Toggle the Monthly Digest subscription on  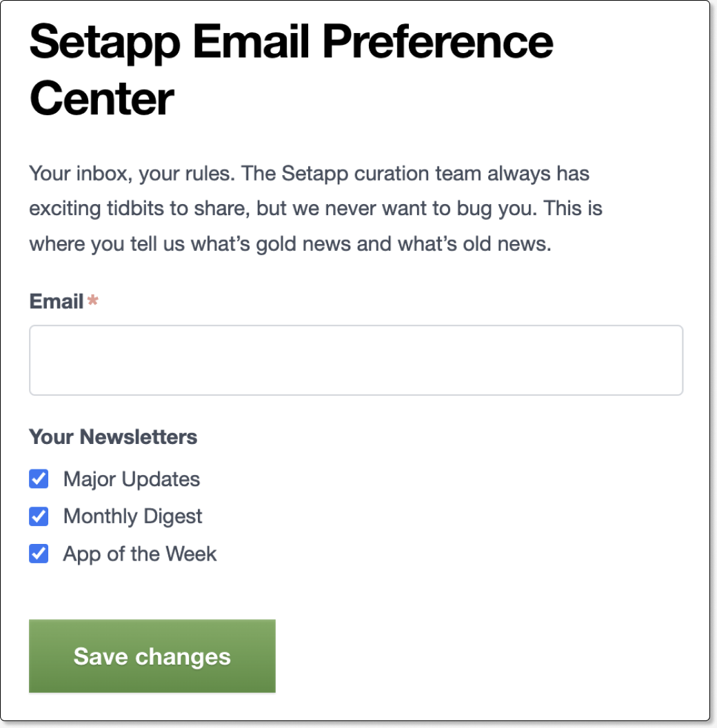pos(38,516)
